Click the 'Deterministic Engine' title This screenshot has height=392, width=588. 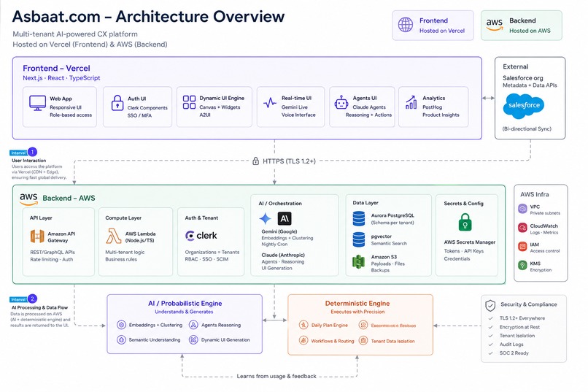(357, 304)
